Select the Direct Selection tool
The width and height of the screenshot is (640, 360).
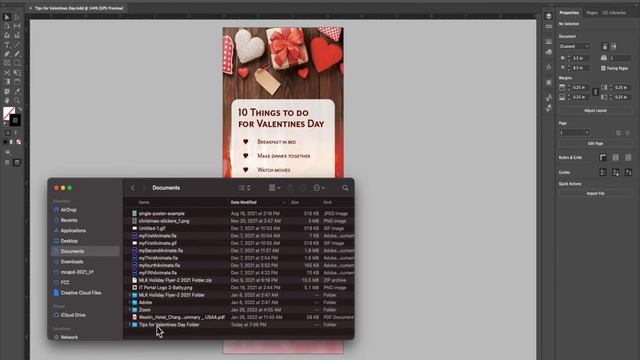point(17,17)
